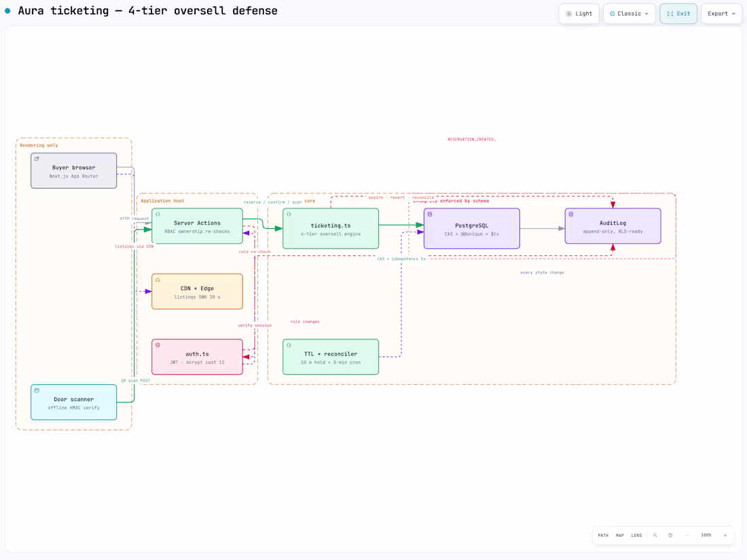This screenshot has width=747, height=560.
Task: Click TTL reconciler code braces icon
Action: [289, 346]
